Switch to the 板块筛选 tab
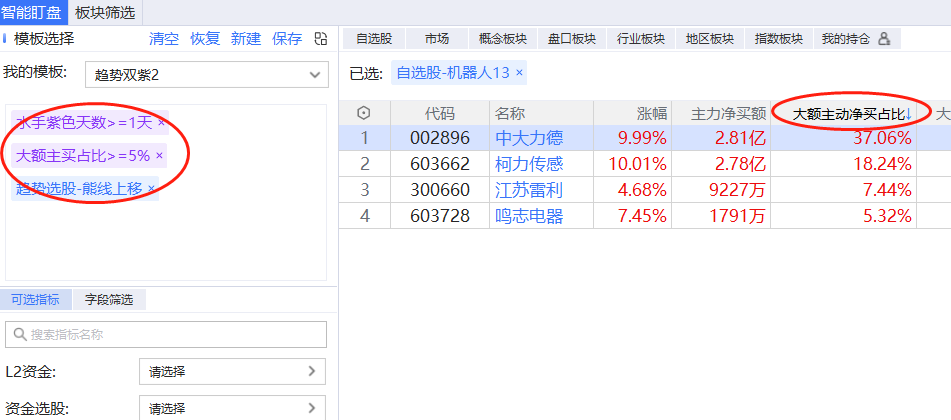The height and width of the screenshot is (420, 951). [x=106, y=12]
